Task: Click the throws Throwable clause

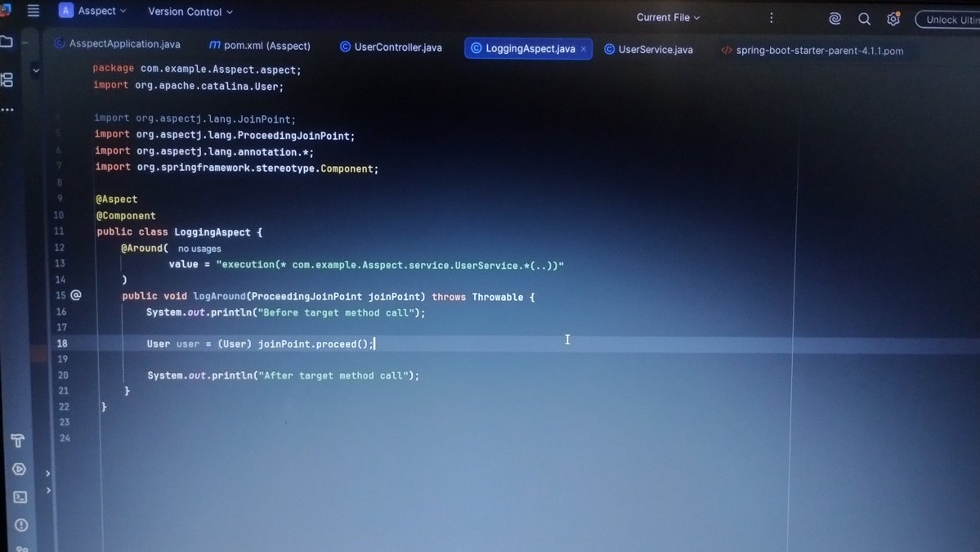Action: click(477, 297)
